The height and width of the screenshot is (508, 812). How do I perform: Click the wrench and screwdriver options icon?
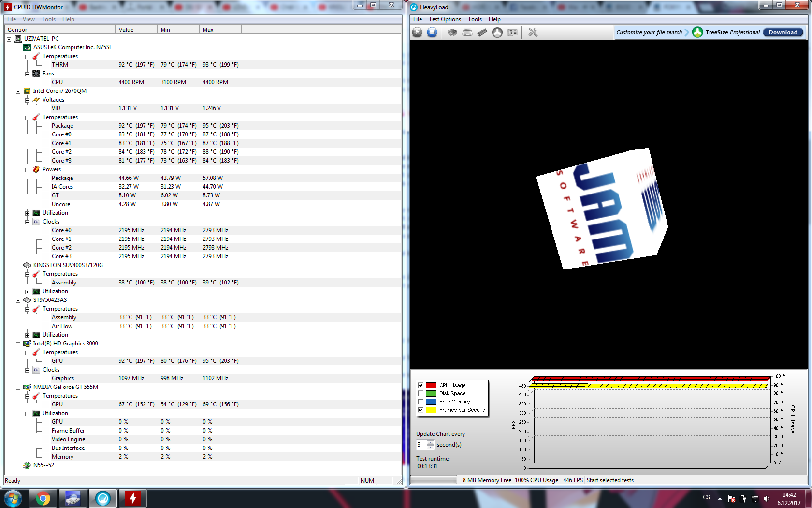(x=533, y=32)
